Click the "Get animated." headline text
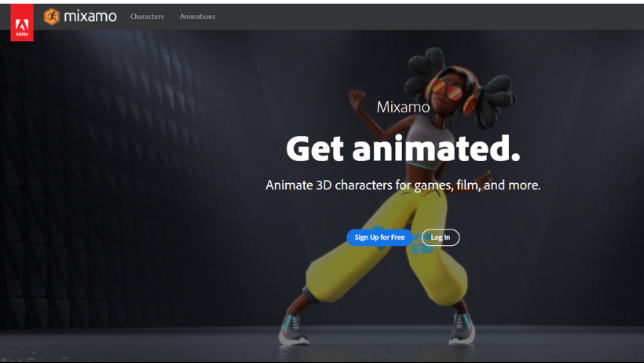644x363 pixels. (404, 148)
